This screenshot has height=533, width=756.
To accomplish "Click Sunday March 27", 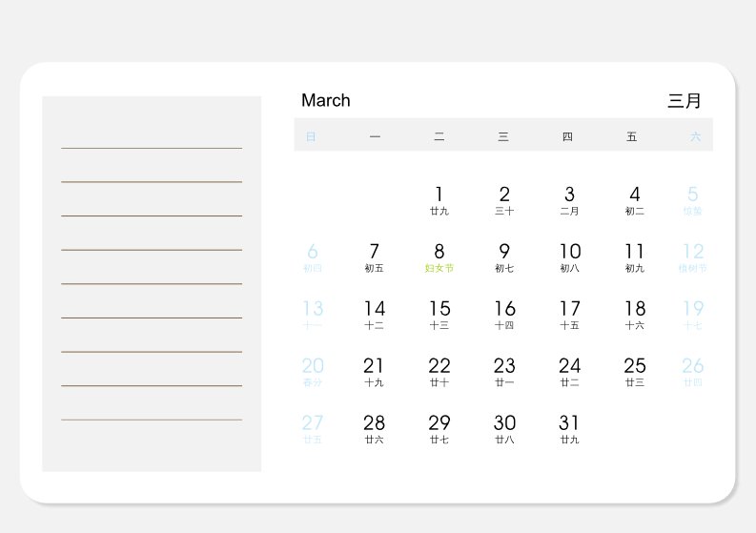I will click(313, 429).
